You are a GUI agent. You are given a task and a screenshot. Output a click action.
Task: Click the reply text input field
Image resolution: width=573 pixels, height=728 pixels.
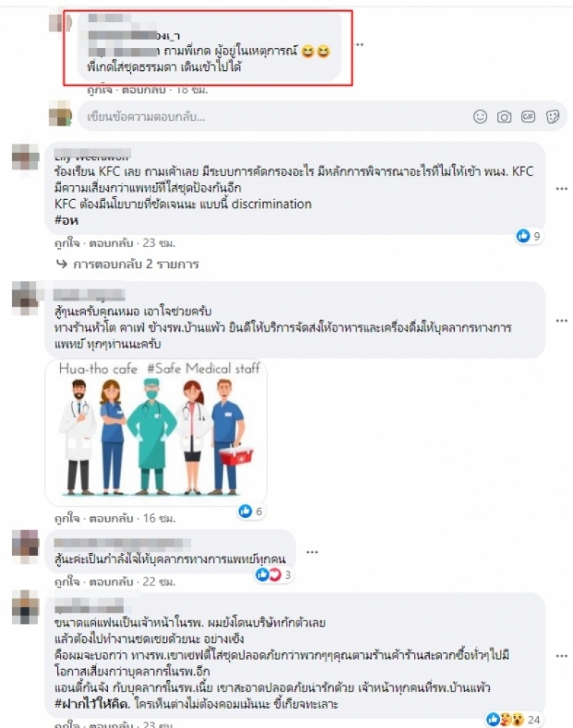274,117
